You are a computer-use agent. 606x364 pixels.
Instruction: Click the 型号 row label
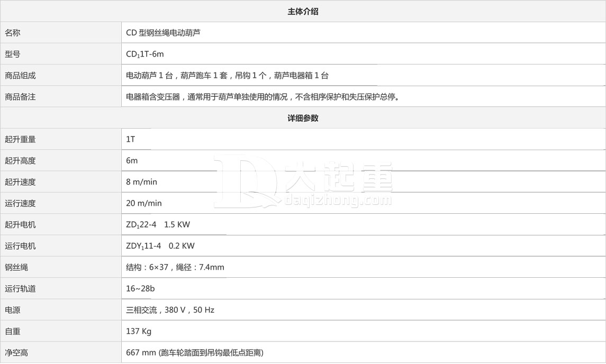click(x=12, y=54)
